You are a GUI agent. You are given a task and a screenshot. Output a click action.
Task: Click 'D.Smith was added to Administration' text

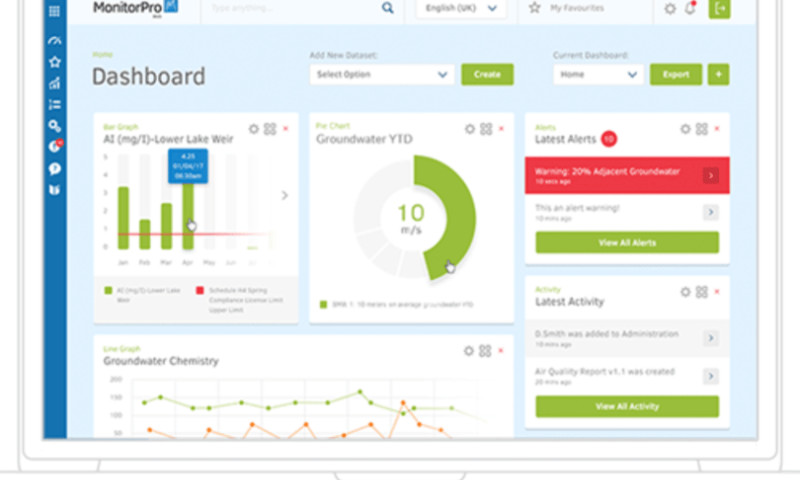(x=607, y=334)
